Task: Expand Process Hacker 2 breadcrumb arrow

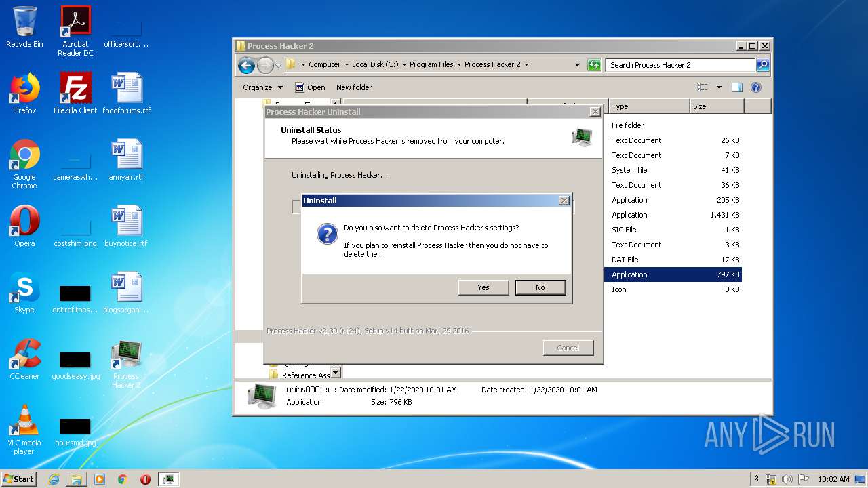Action: (x=526, y=65)
